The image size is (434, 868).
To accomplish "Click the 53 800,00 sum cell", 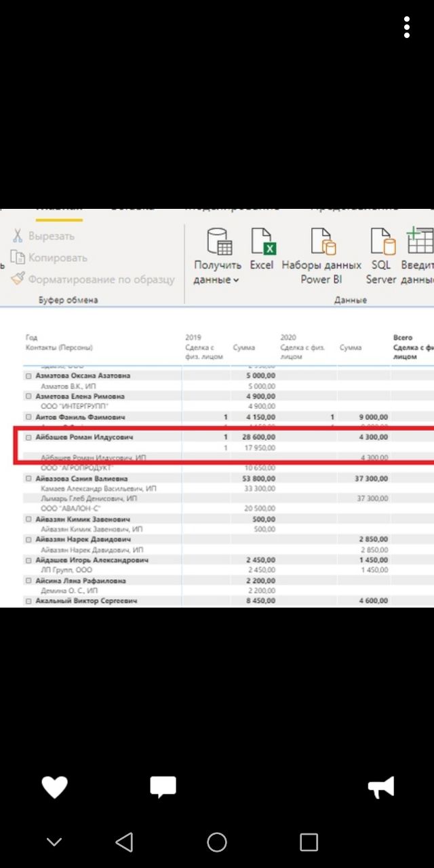I will pos(259,479).
